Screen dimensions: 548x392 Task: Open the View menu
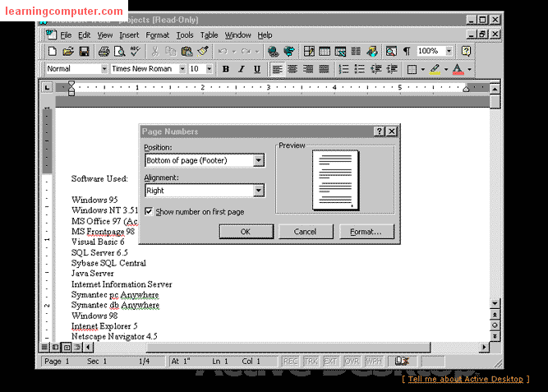click(x=105, y=35)
